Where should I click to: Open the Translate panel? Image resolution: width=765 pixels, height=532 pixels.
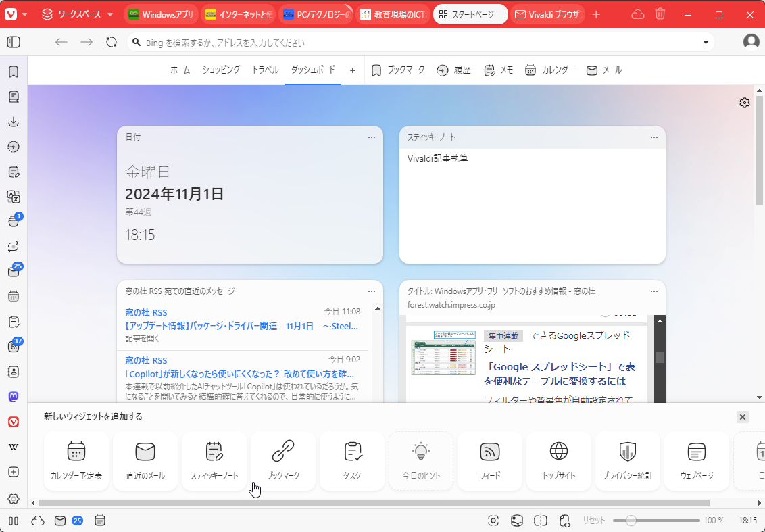tap(14, 197)
